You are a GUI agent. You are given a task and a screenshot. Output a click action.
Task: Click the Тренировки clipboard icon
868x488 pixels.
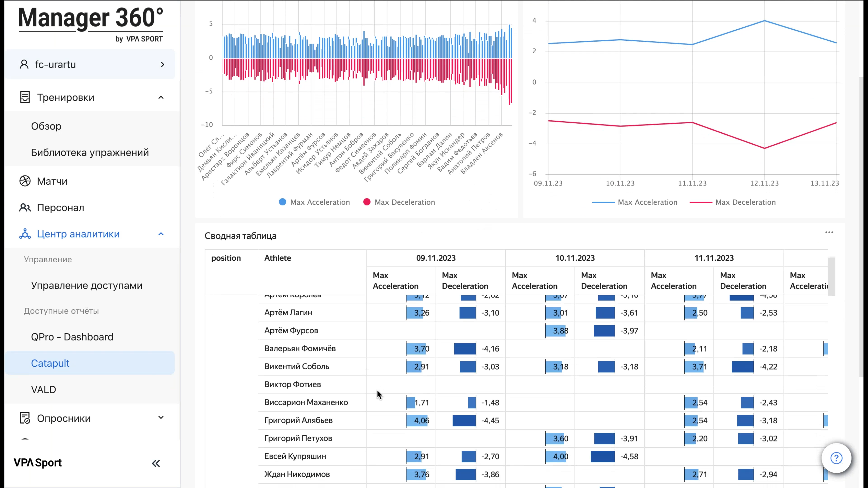point(25,97)
